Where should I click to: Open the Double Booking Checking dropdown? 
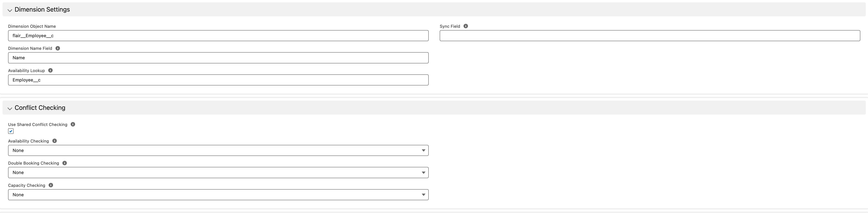point(218,173)
